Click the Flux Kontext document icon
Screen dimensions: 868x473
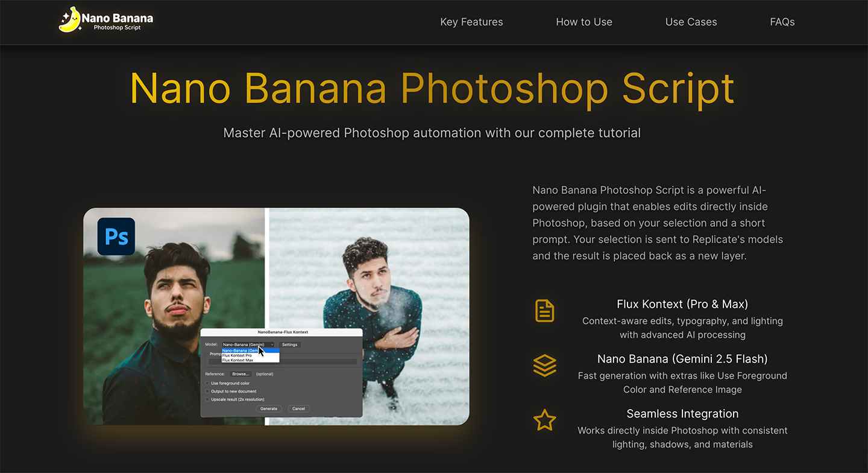point(544,311)
